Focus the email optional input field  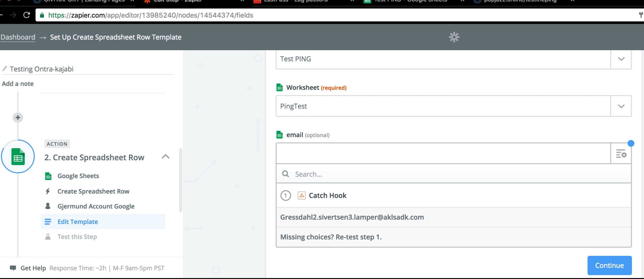pyautogui.click(x=443, y=153)
